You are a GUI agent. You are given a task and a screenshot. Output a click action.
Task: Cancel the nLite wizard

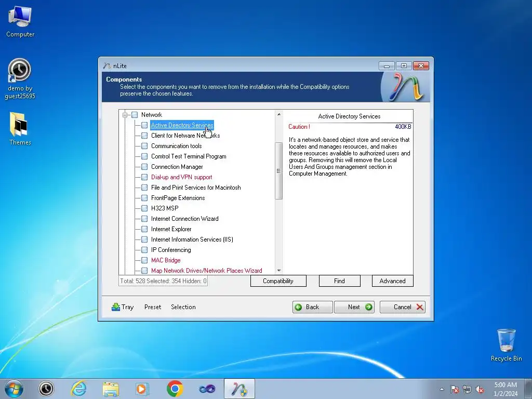tap(403, 307)
